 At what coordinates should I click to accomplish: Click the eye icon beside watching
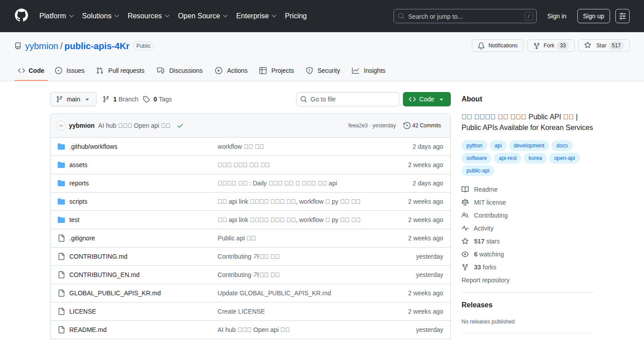(465, 254)
